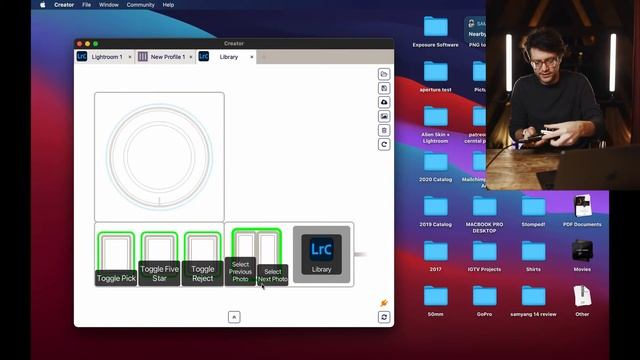Select the Other desktop item
640x360 pixels.
582,300
